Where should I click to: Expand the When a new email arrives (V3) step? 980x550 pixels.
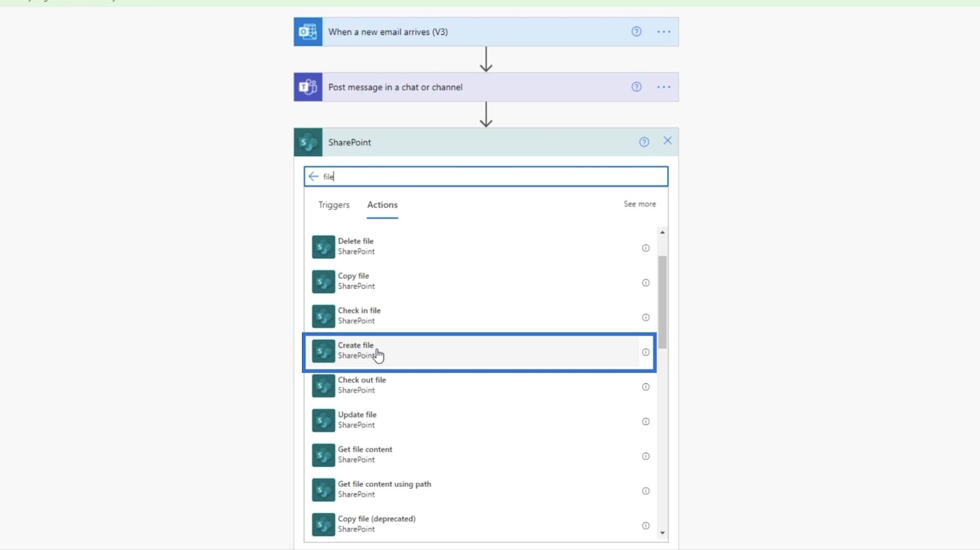[486, 32]
